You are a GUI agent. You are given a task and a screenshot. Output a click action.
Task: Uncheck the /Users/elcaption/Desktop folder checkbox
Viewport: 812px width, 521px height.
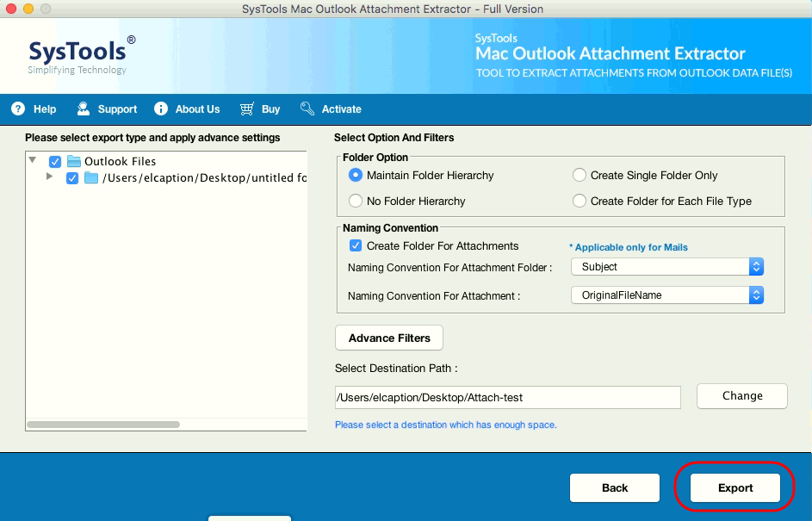click(x=72, y=178)
